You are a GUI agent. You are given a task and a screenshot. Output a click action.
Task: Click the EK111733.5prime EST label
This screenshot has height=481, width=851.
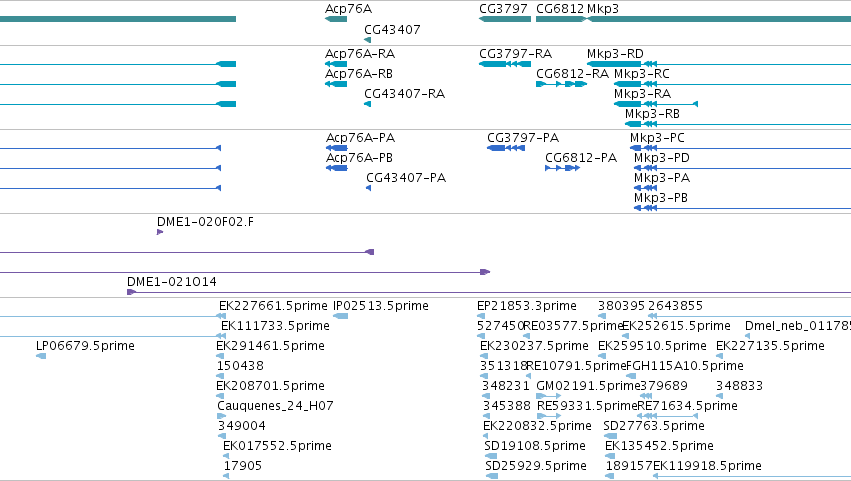[275, 326]
